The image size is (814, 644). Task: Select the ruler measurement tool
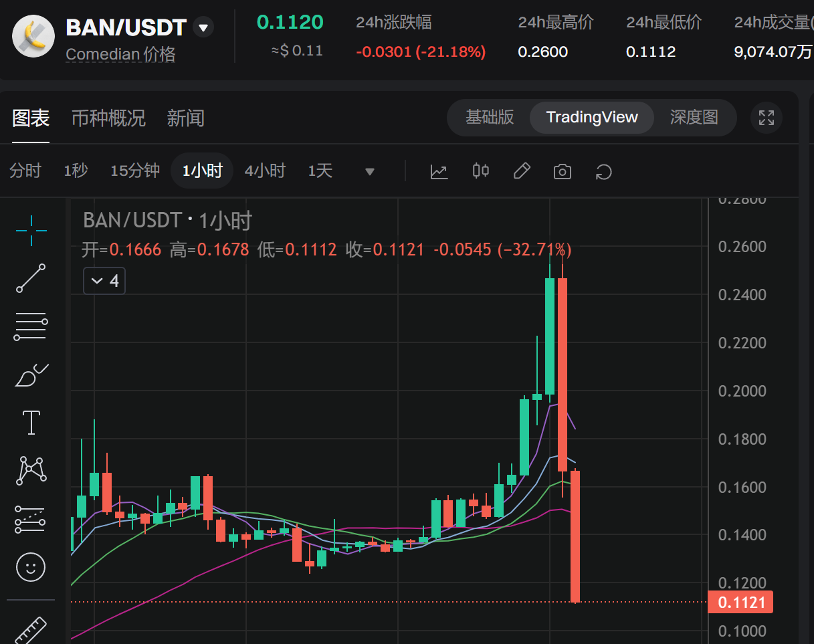tap(30, 629)
